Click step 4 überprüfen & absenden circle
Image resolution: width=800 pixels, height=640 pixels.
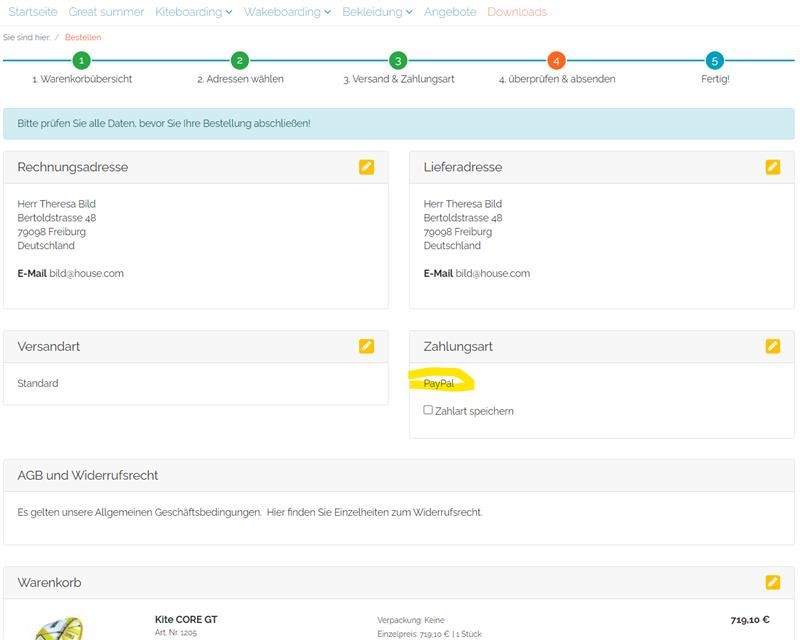pyautogui.click(x=557, y=61)
